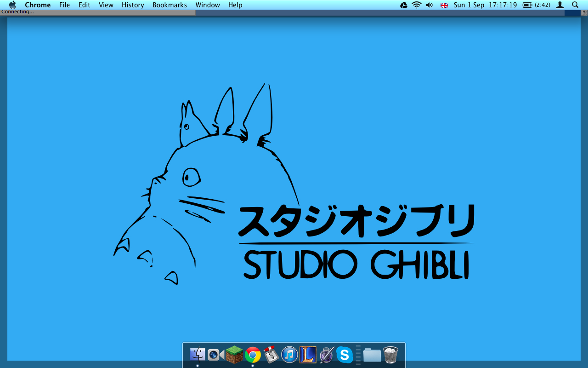Open the Edit menu
The height and width of the screenshot is (368, 588).
click(85, 5)
